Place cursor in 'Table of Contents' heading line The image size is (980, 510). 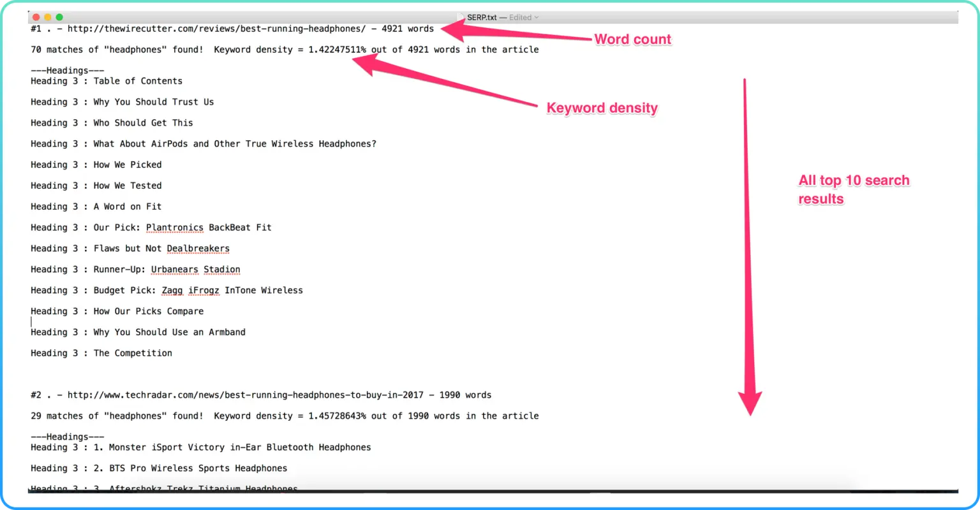[x=137, y=81]
